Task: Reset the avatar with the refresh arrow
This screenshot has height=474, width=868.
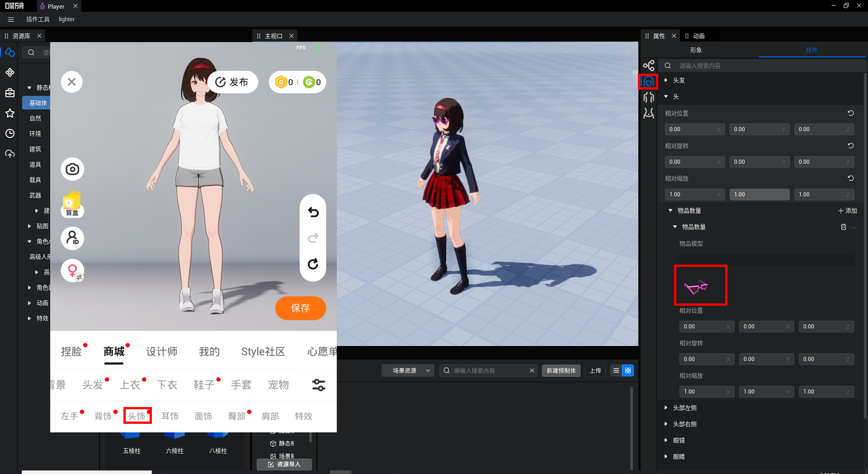Action: click(x=313, y=264)
